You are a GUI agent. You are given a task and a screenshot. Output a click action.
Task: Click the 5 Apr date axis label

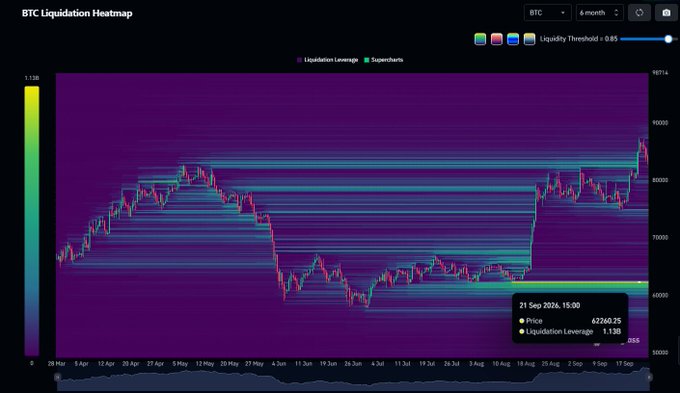click(x=81, y=364)
